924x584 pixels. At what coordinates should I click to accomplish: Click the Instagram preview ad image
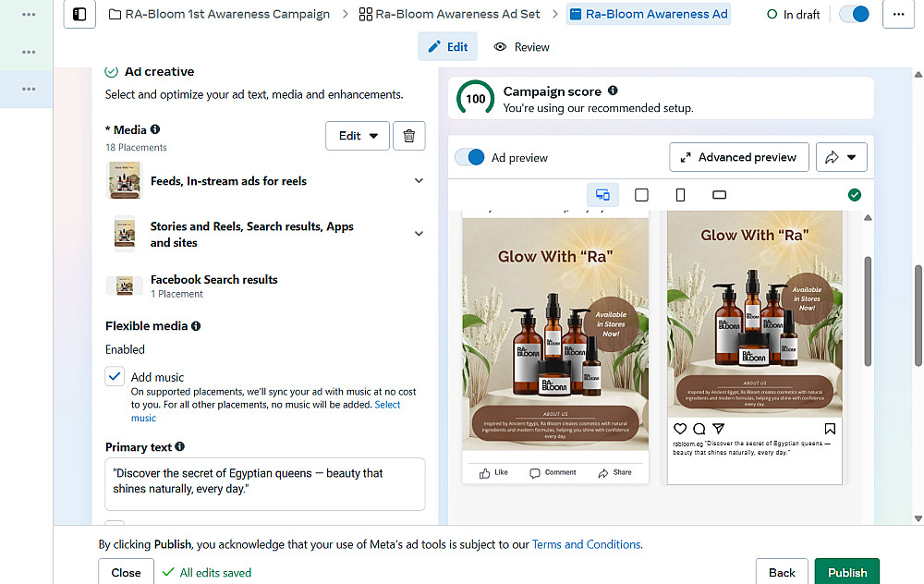pyautogui.click(x=754, y=313)
